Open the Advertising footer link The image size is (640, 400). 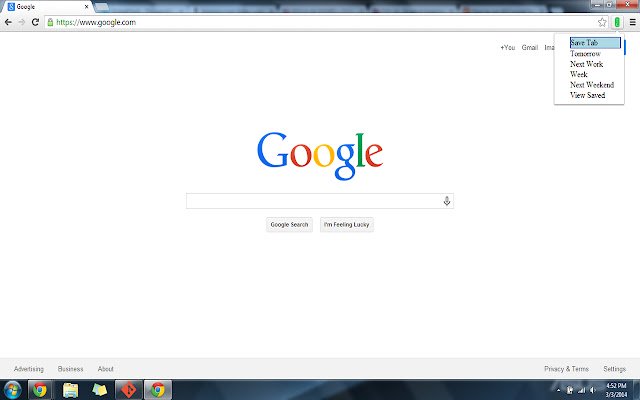pyautogui.click(x=29, y=369)
